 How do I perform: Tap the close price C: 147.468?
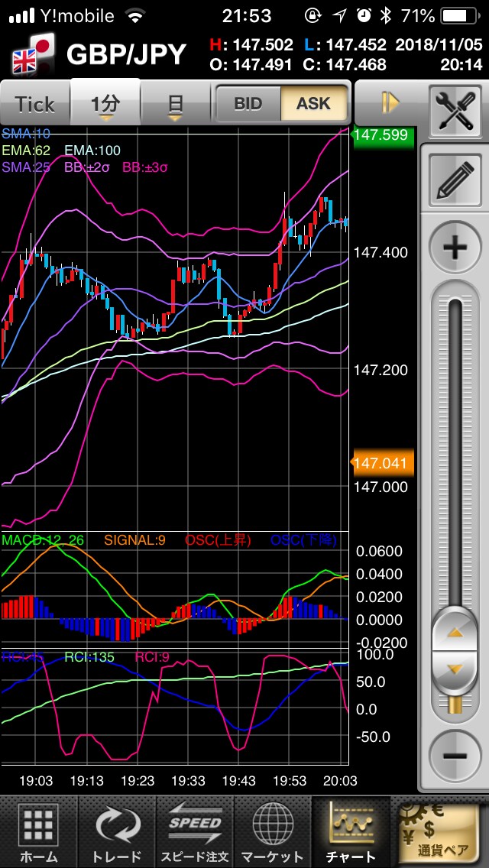click(345, 65)
